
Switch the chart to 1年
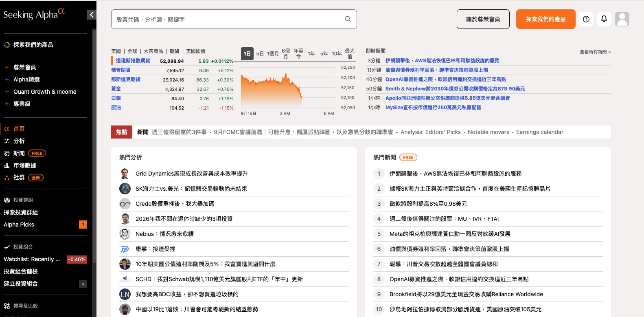[x=311, y=54]
